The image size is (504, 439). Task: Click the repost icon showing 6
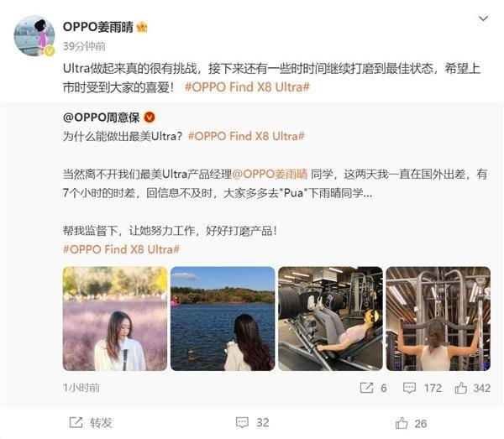366,388
